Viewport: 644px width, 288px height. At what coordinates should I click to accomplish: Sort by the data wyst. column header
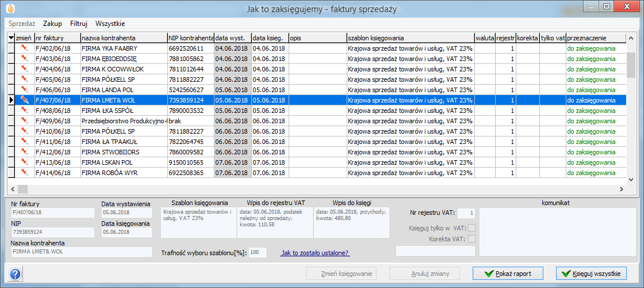(x=232, y=38)
